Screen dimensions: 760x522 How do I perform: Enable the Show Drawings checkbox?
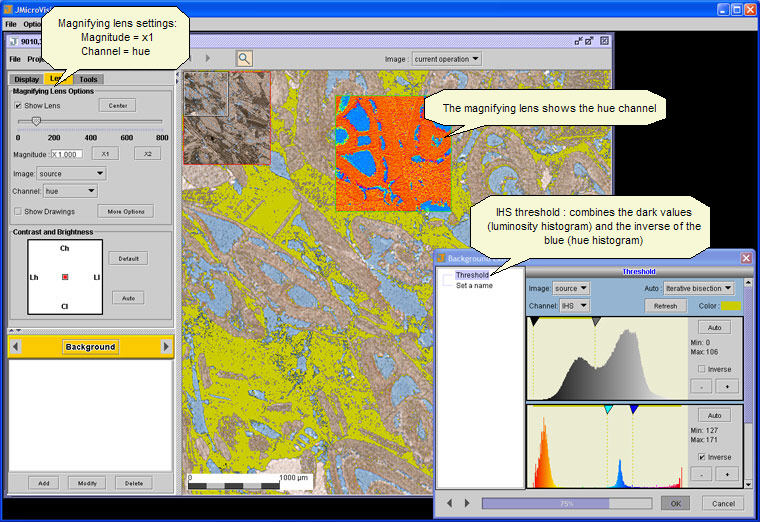coord(18,211)
